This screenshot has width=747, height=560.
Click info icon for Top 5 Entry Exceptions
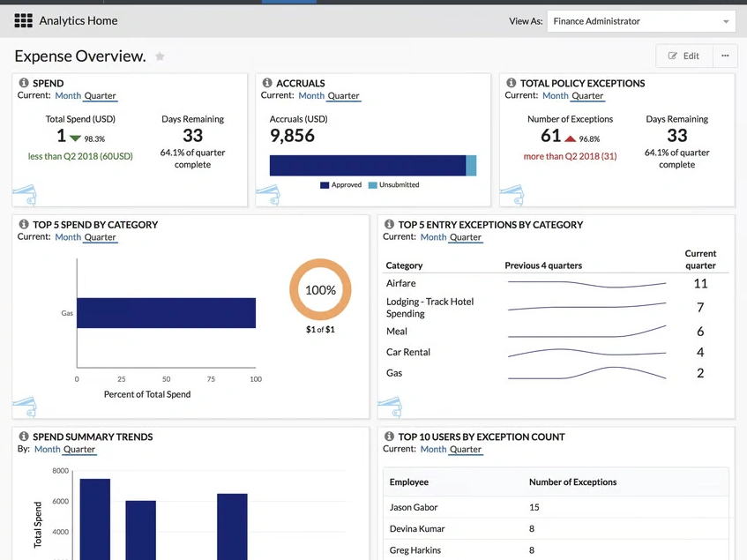click(389, 225)
